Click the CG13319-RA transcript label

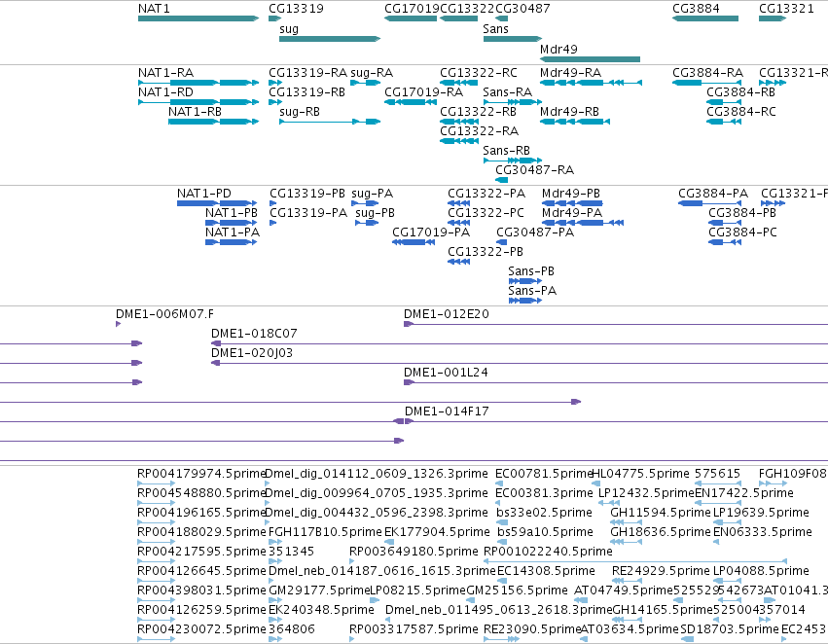[x=307, y=73]
